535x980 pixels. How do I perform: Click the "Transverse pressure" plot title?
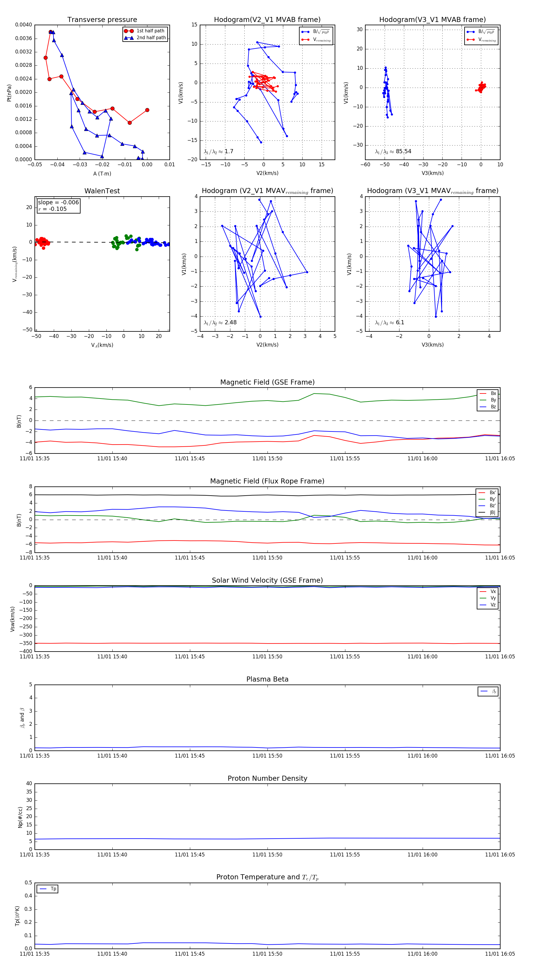(x=102, y=20)
